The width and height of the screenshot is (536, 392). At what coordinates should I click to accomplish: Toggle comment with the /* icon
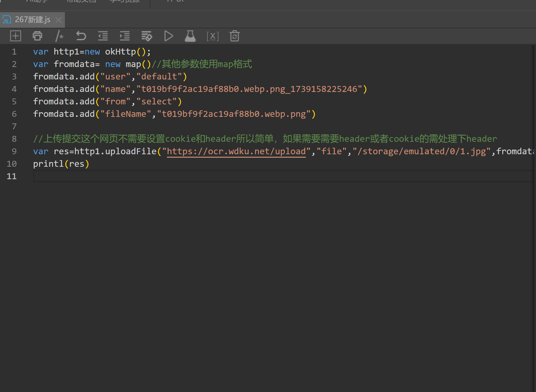coord(59,36)
